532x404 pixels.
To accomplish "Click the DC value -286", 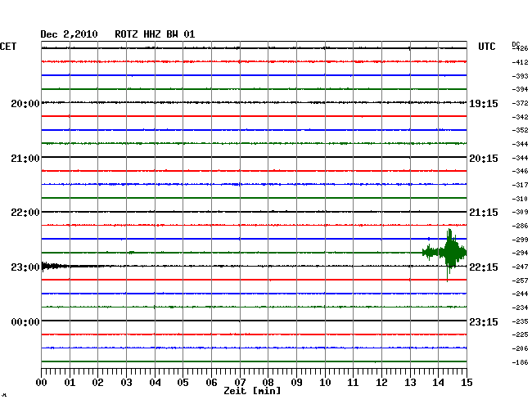I will (x=520, y=226).
